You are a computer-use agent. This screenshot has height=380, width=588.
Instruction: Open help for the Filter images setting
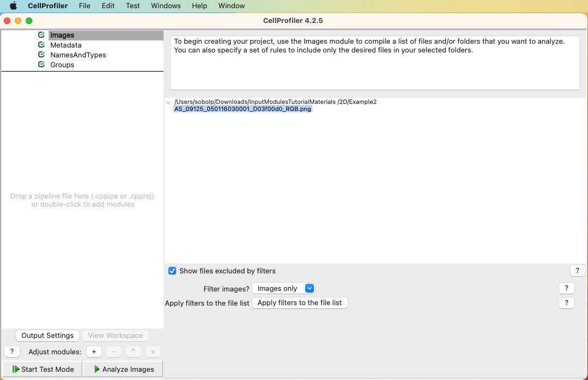(x=566, y=288)
